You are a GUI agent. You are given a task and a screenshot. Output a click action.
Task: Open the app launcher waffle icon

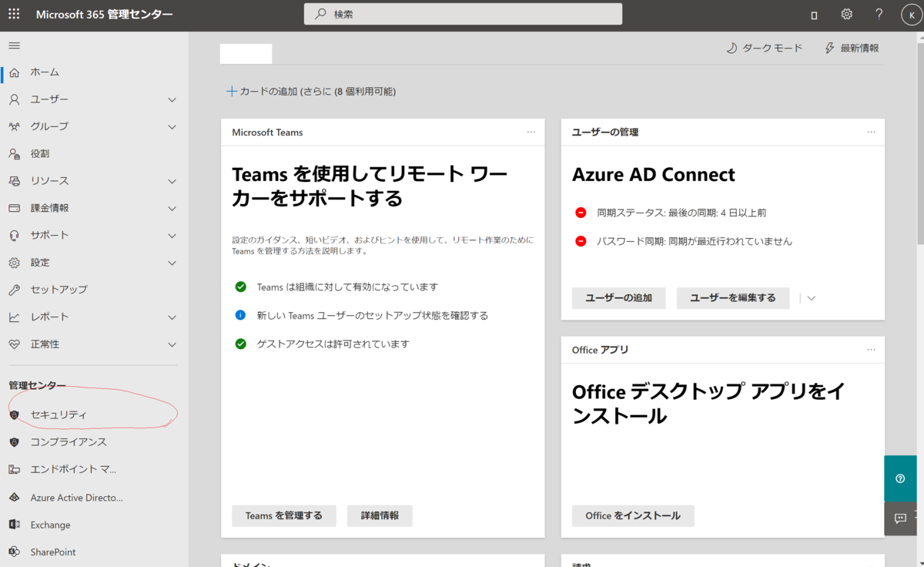(x=15, y=15)
